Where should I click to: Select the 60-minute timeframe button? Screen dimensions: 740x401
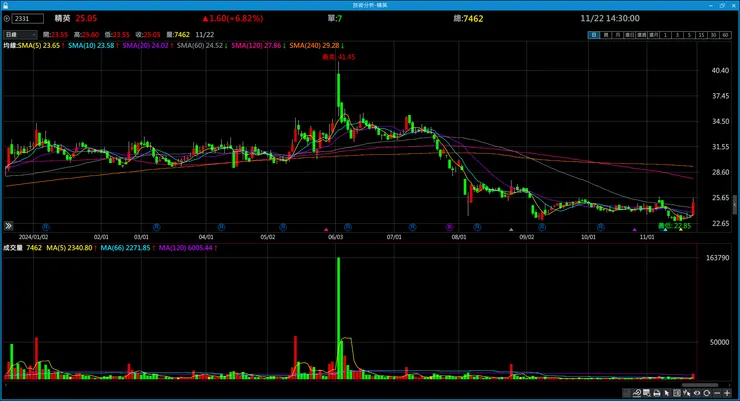point(725,35)
